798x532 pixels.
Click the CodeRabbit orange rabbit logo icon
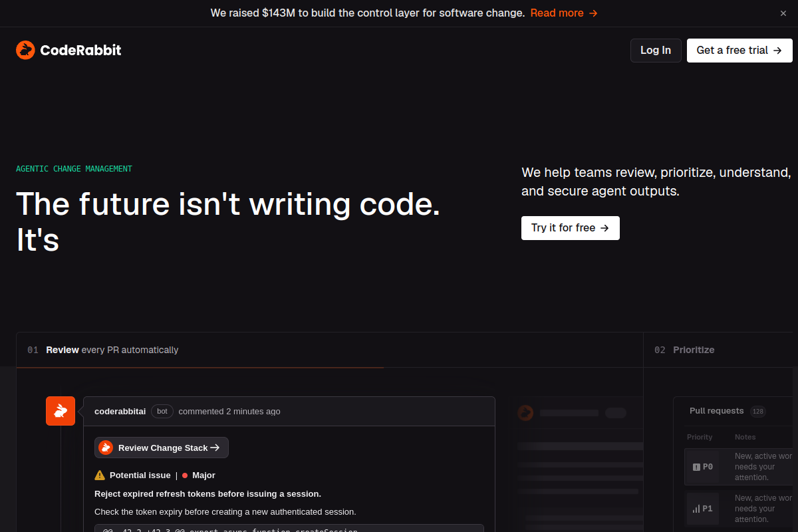[x=25, y=50]
